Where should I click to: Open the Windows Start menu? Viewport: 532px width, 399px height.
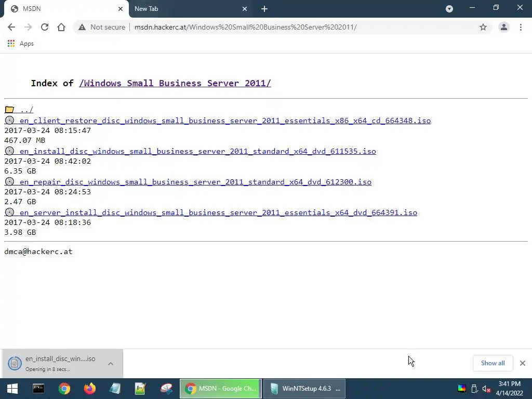pyautogui.click(x=12, y=389)
